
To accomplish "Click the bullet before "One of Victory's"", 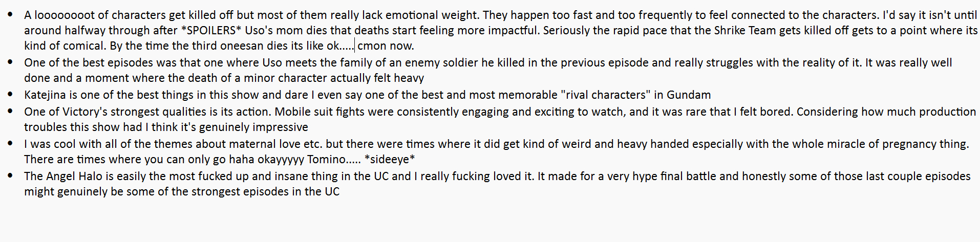I will click(10, 111).
